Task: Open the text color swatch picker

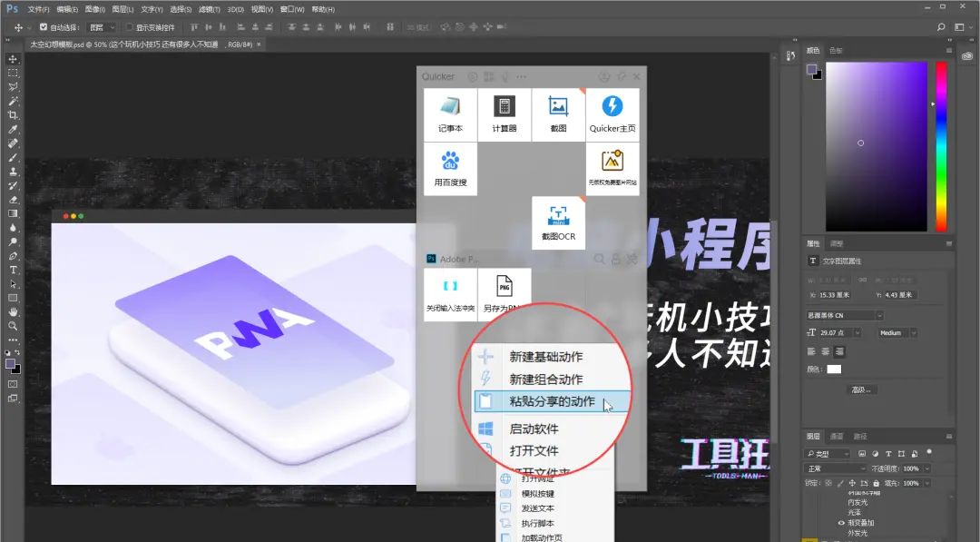Action: (x=834, y=370)
